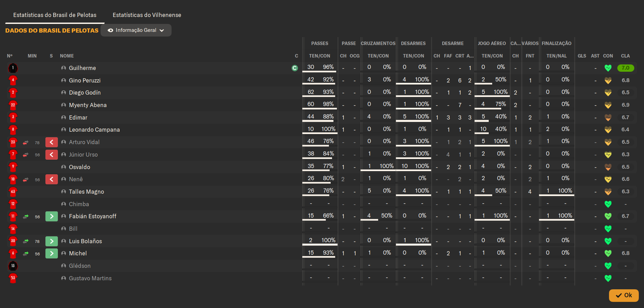644x308 pixels.
Task: Open player Osvaldo's name link
Action: 79,167
